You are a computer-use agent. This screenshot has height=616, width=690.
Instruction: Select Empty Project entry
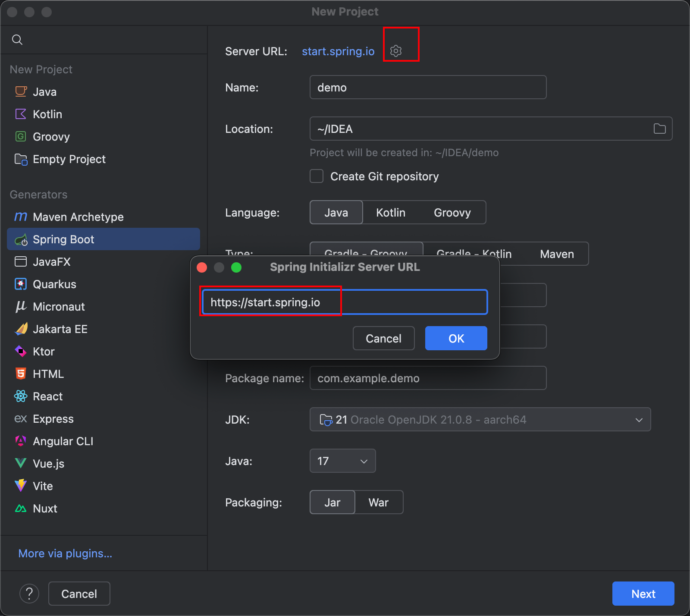click(x=103, y=159)
